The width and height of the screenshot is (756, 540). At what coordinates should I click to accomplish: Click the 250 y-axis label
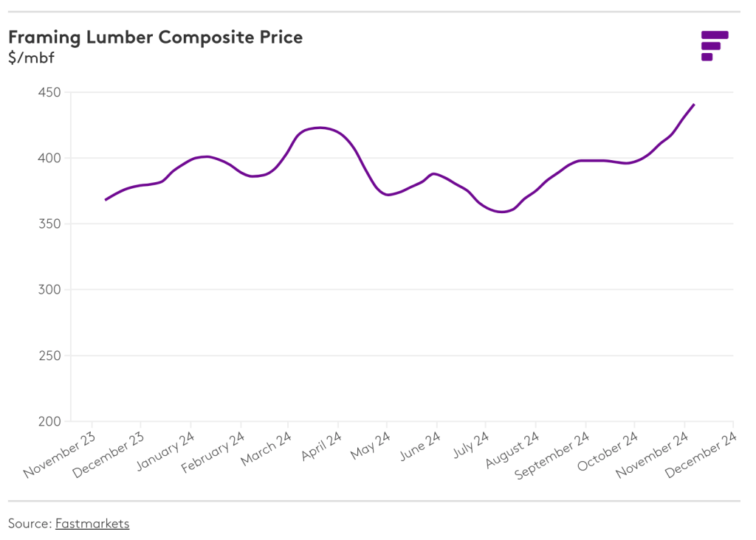coord(49,356)
